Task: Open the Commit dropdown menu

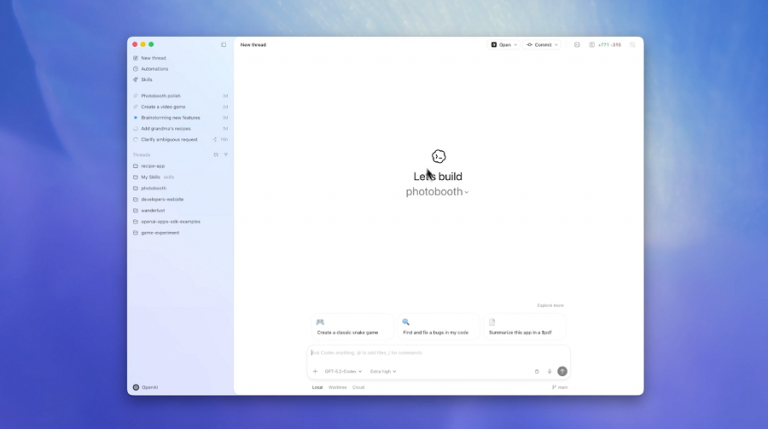Action: tap(542, 45)
